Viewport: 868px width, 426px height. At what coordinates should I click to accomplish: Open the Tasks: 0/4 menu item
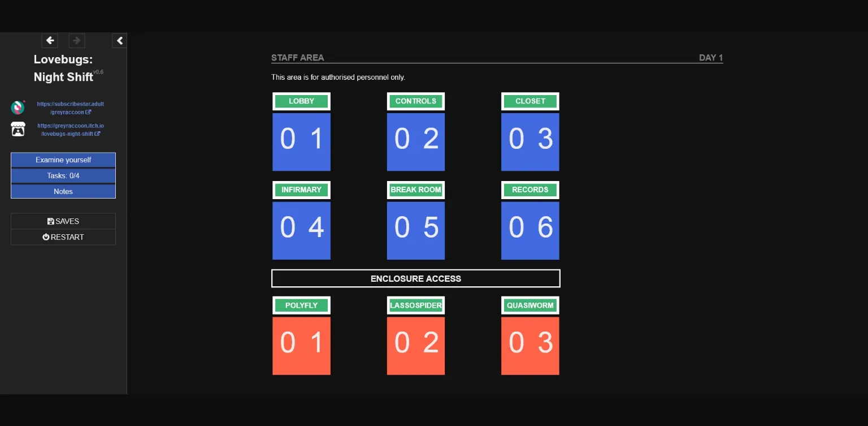[63, 176]
